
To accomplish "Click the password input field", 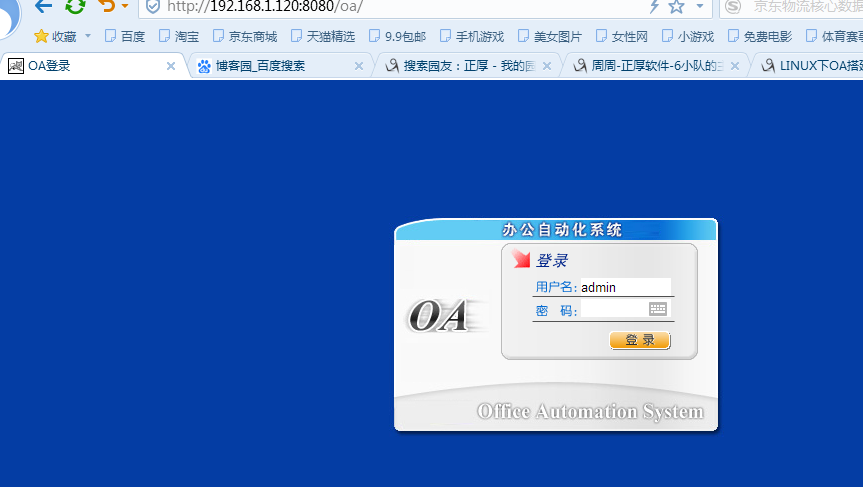I will point(625,309).
